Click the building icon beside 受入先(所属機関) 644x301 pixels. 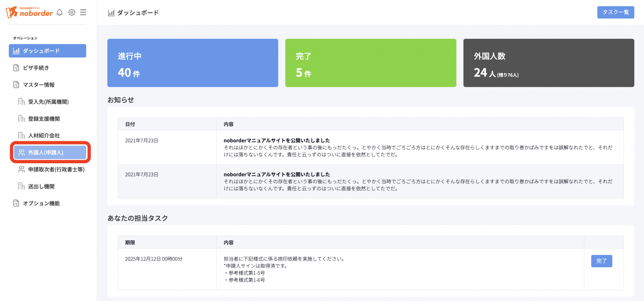click(x=21, y=102)
